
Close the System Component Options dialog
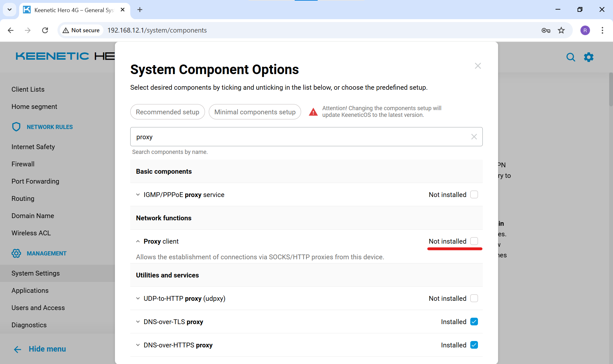tap(478, 66)
